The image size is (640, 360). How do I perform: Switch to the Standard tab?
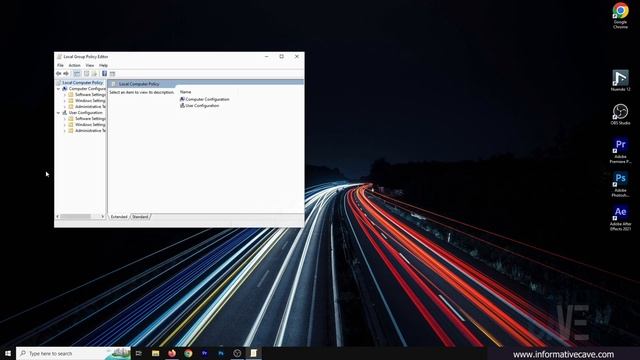coord(140,217)
